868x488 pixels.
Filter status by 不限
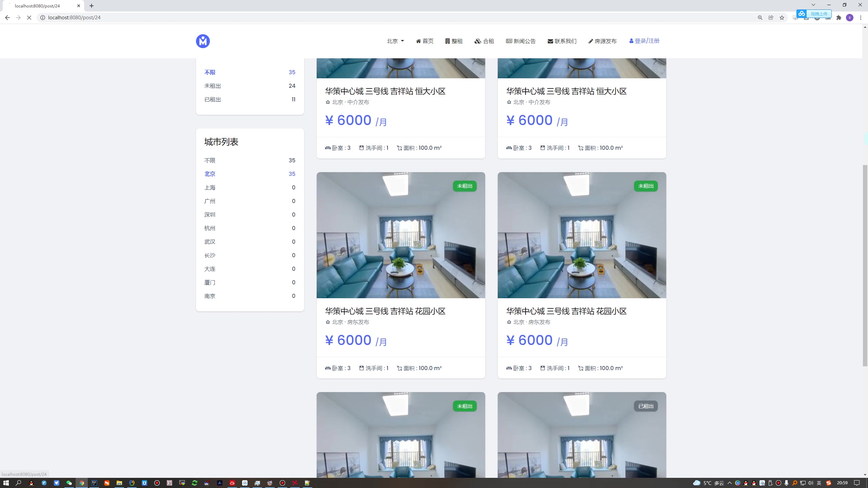click(250, 72)
